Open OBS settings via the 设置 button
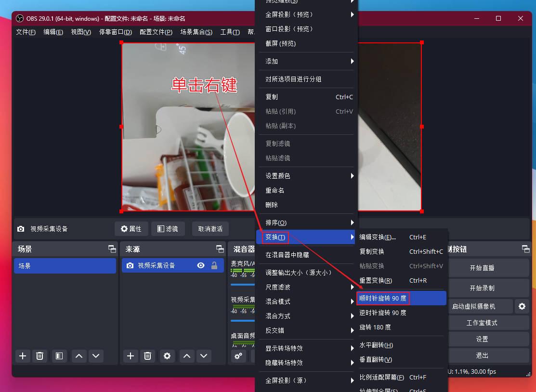This screenshot has height=392, width=536. coord(488,339)
